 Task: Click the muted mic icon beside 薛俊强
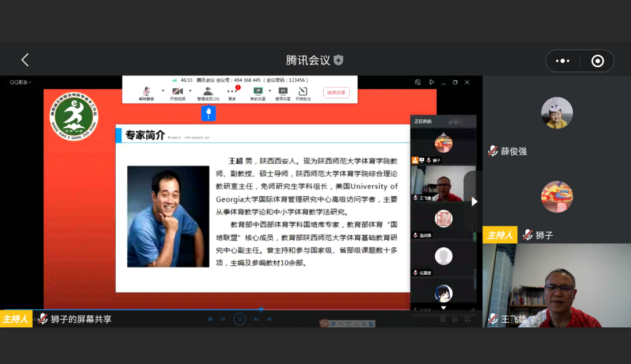pyautogui.click(x=493, y=151)
